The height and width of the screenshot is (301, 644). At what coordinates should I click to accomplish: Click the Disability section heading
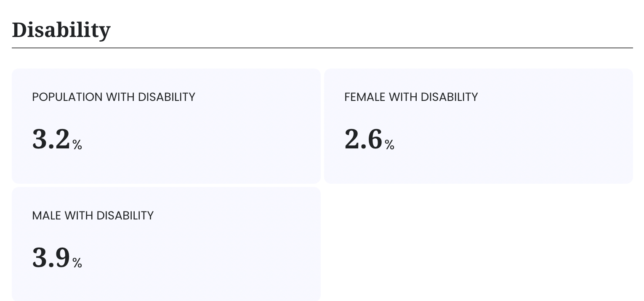(61, 30)
